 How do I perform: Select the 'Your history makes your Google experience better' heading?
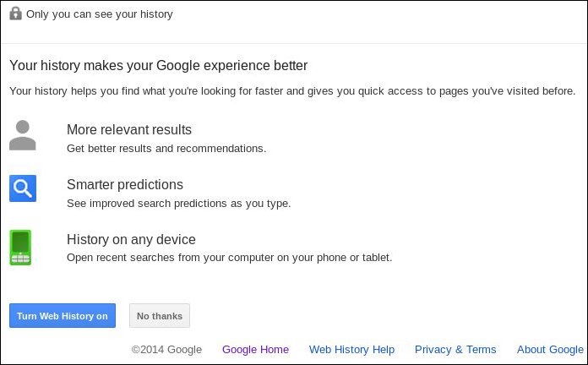[158, 65]
